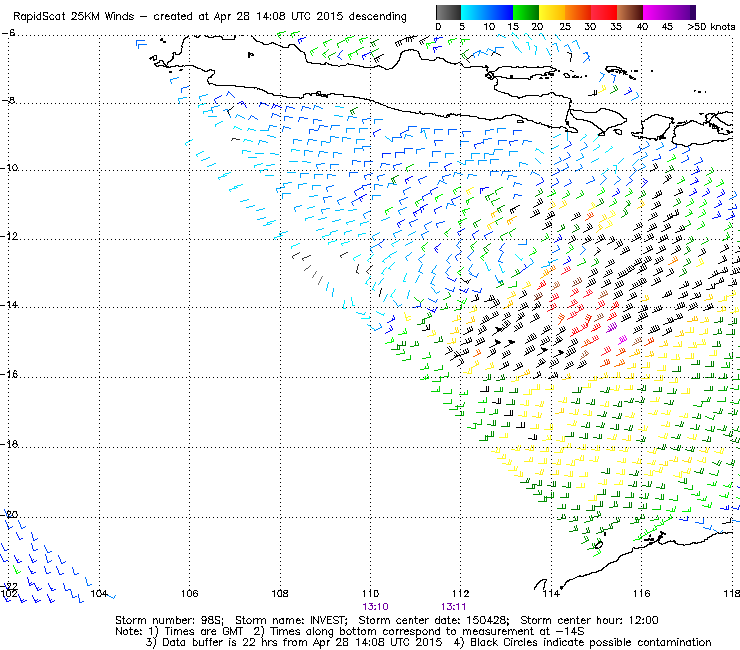This screenshot has height=650, width=740.
Task: Click latitude axis label -20
Action: click(9, 515)
